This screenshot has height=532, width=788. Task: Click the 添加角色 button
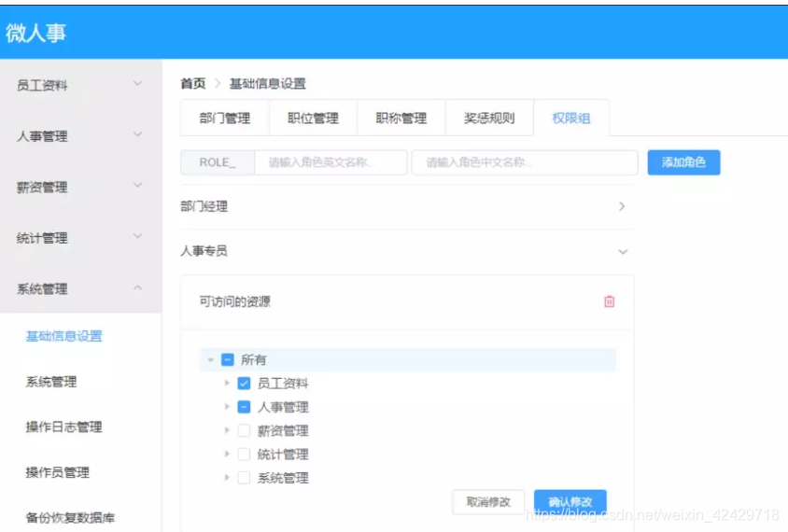click(x=683, y=162)
